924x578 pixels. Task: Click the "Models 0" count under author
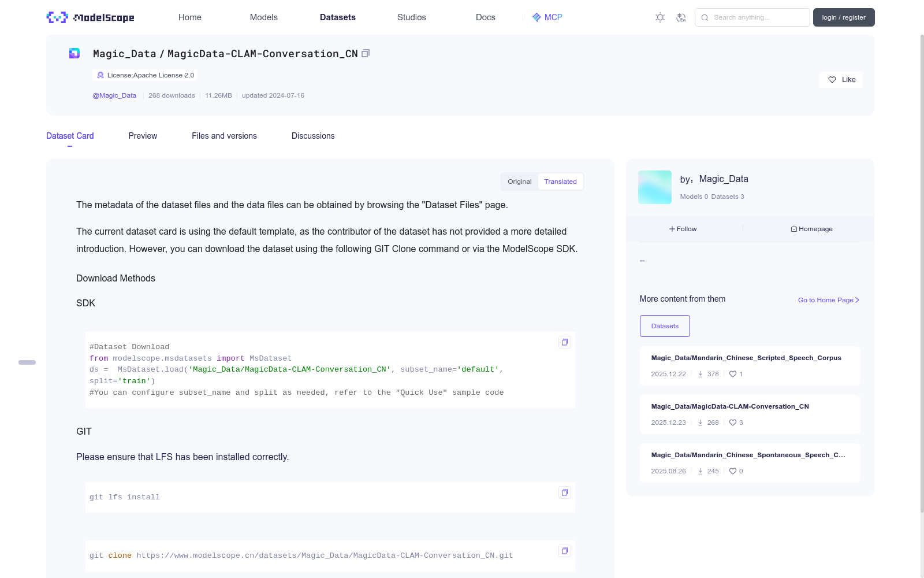(x=694, y=197)
